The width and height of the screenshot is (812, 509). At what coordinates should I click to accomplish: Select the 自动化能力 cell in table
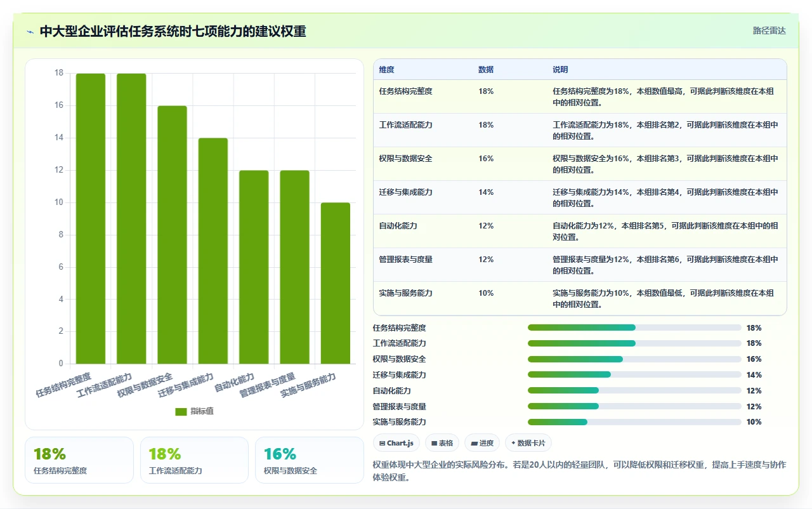tap(398, 226)
